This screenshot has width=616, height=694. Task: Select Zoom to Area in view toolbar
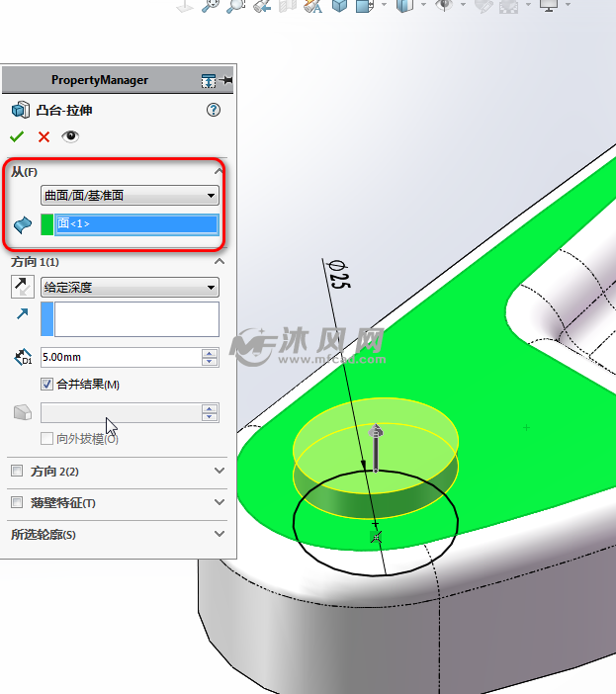coord(235,5)
